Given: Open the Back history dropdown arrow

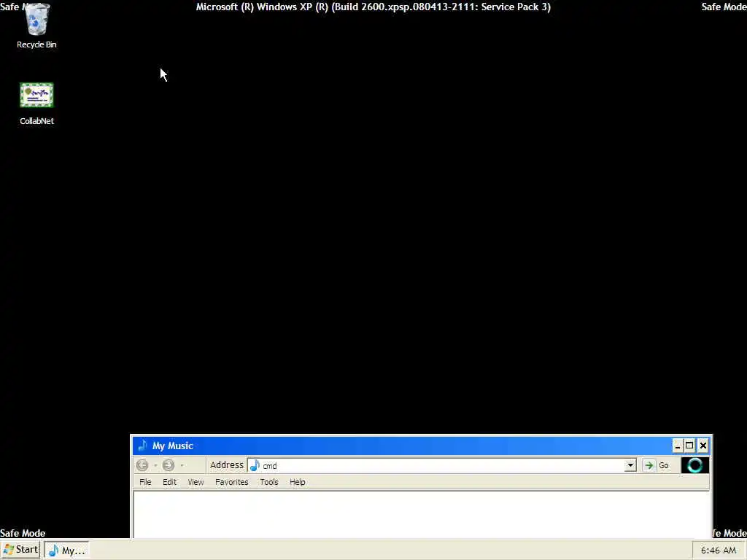Looking at the screenshot, I should pyautogui.click(x=155, y=465).
